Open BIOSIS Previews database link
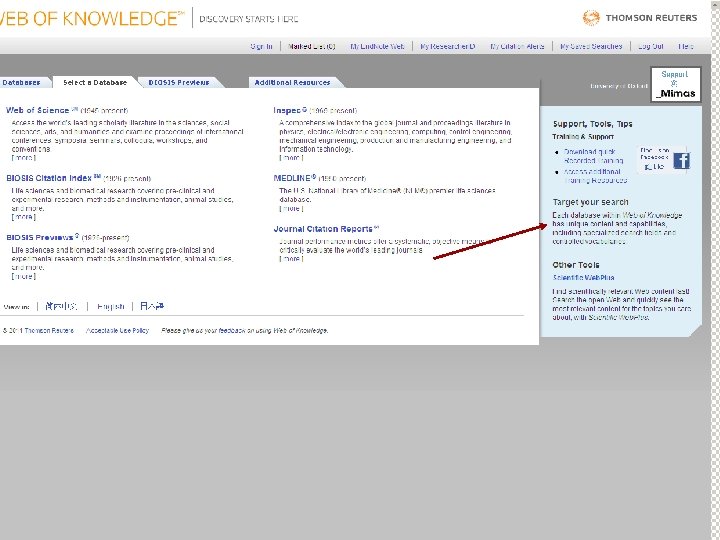Image resolution: width=720 pixels, height=540 pixels. (39, 237)
